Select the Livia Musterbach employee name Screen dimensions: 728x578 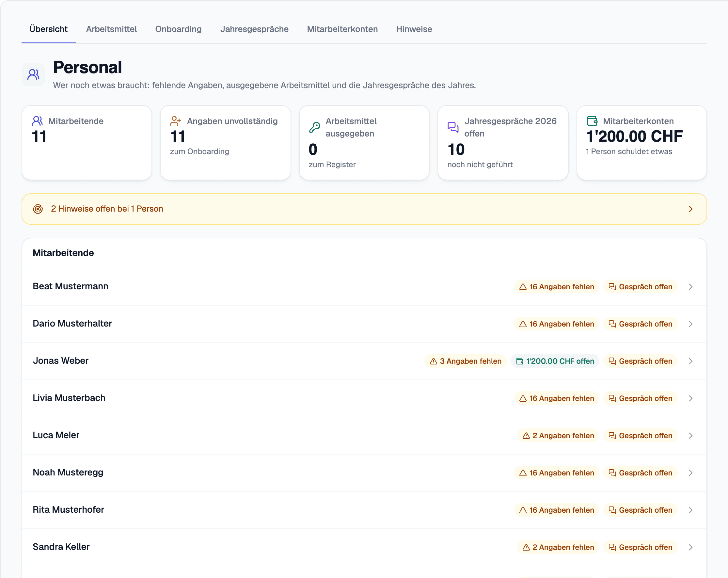(x=69, y=398)
